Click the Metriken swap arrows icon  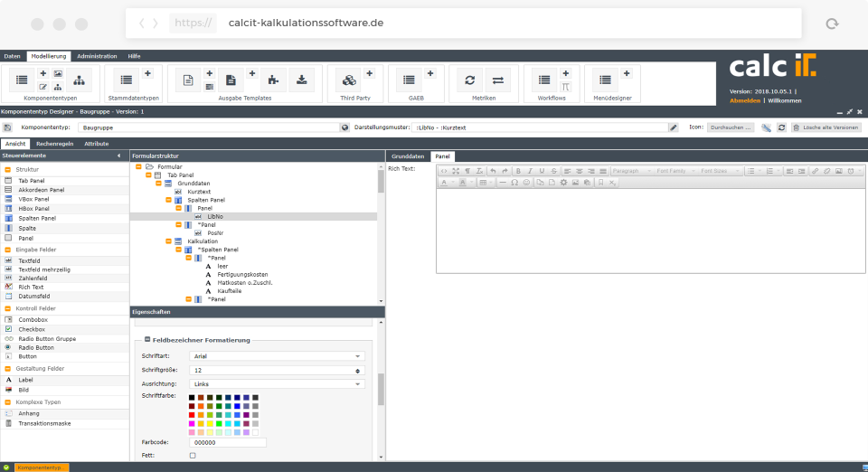[x=497, y=80]
